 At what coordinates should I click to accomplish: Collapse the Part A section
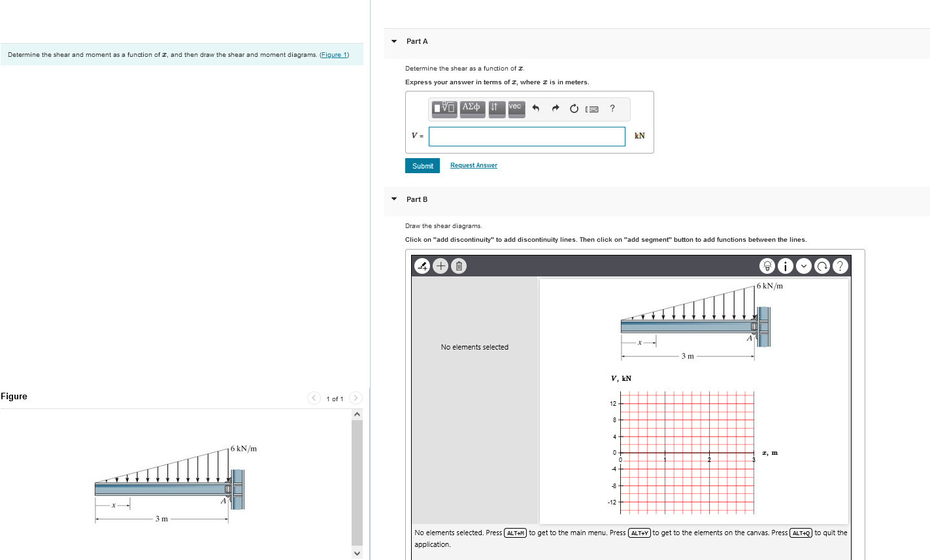pyautogui.click(x=394, y=41)
